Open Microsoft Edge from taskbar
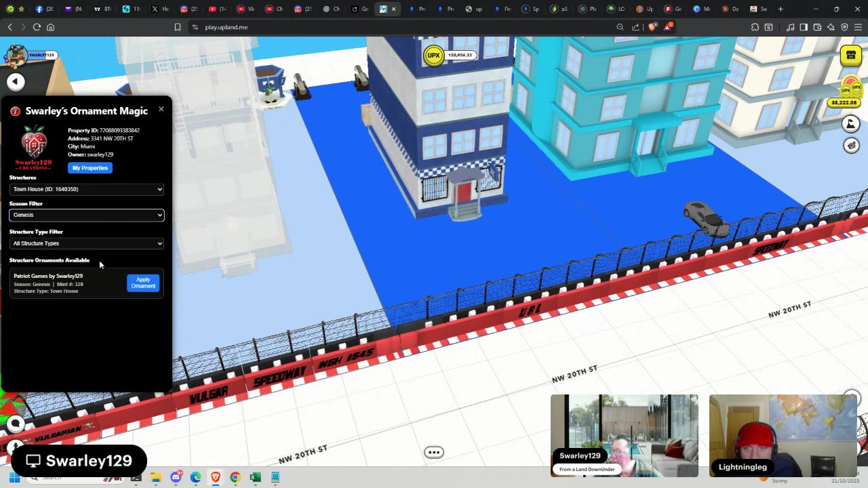 [196, 478]
